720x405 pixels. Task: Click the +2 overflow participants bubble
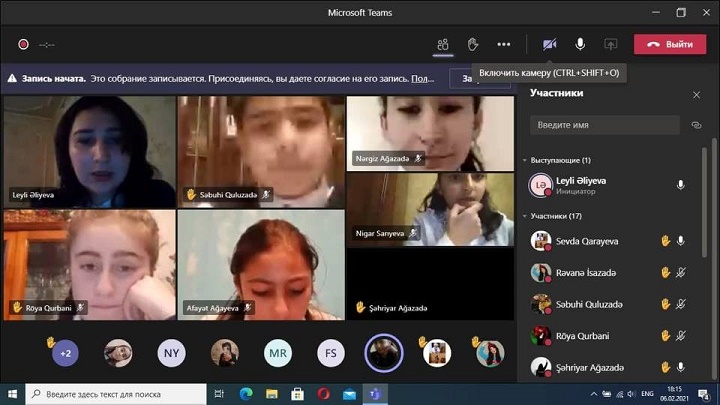click(67, 353)
